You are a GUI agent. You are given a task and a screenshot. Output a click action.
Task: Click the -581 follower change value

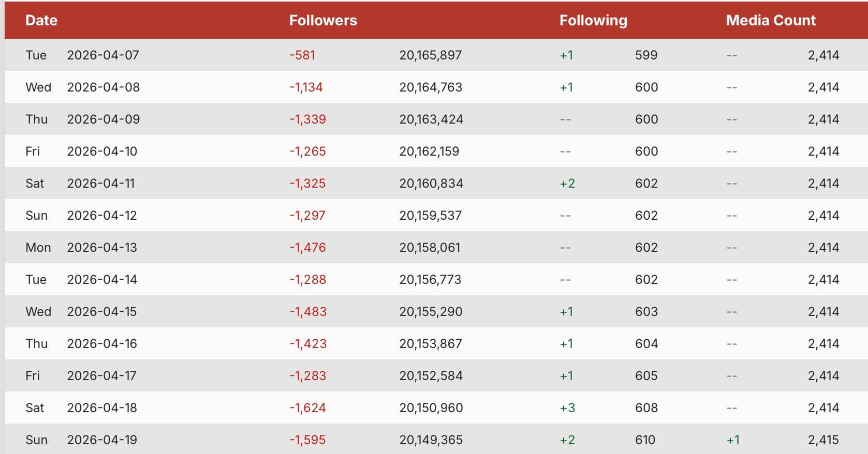pyautogui.click(x=302, y=55)
